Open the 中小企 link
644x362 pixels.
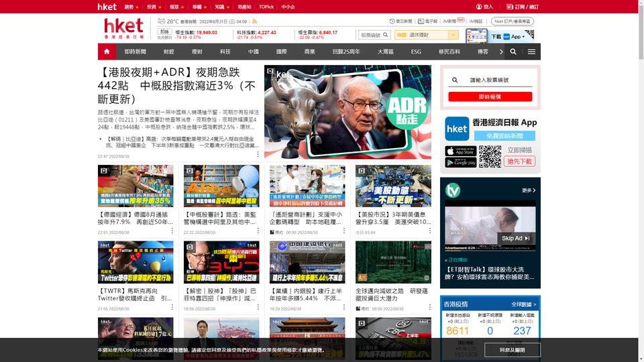pos(288,7)
